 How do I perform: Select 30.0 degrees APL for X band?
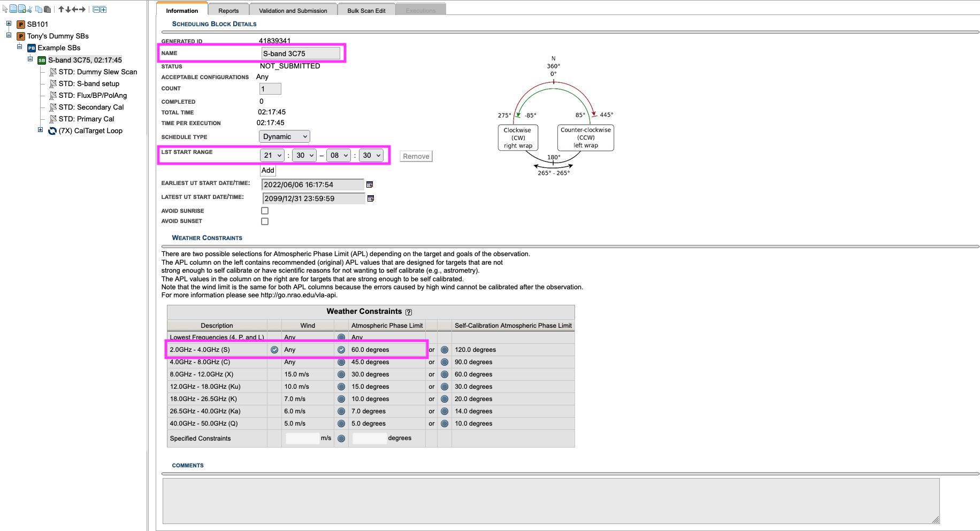point(341,374)
